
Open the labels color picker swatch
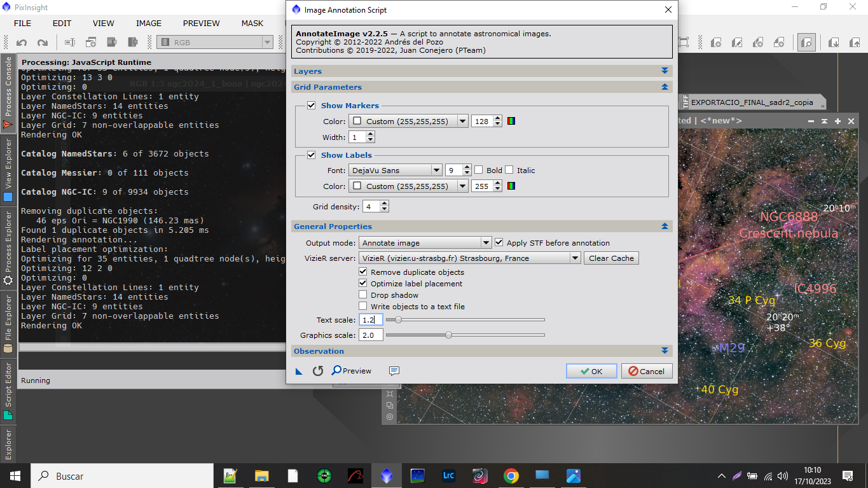point(511,186)
